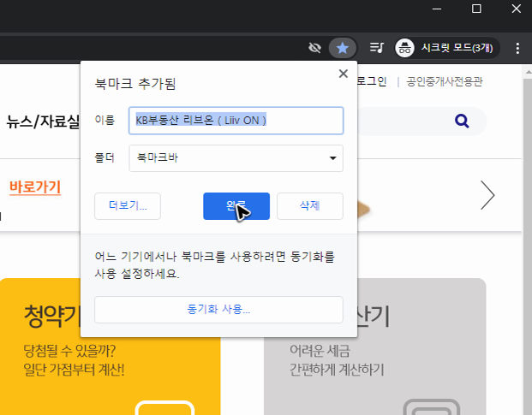Click the 더보기... button

[128, 206]
